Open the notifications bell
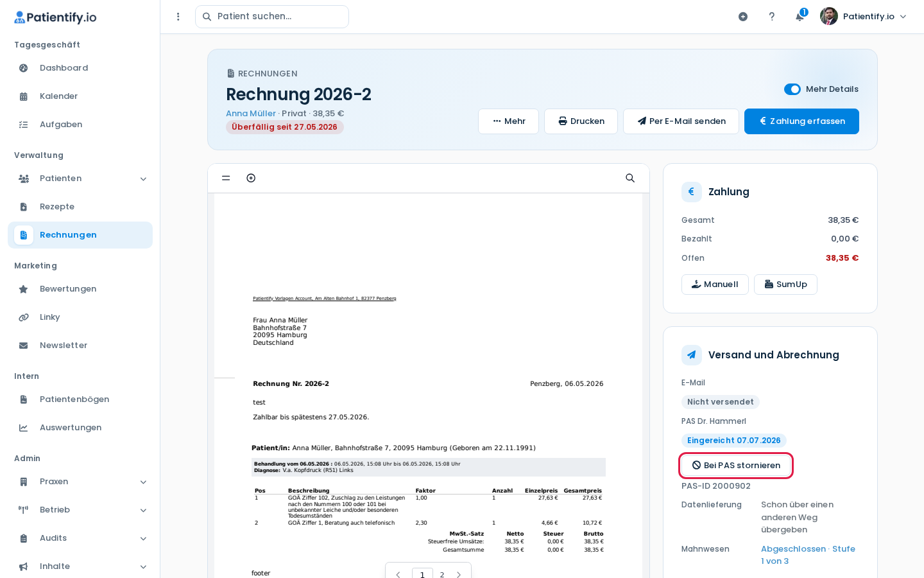Screen dimensions: 924x578 coord(800,17)
